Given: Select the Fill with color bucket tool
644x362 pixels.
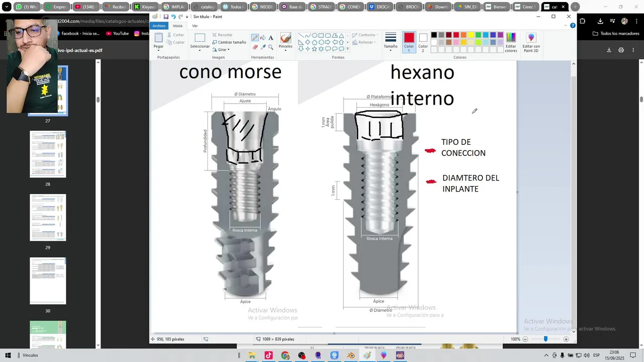Looking at the screenshot, I should 263,38.
